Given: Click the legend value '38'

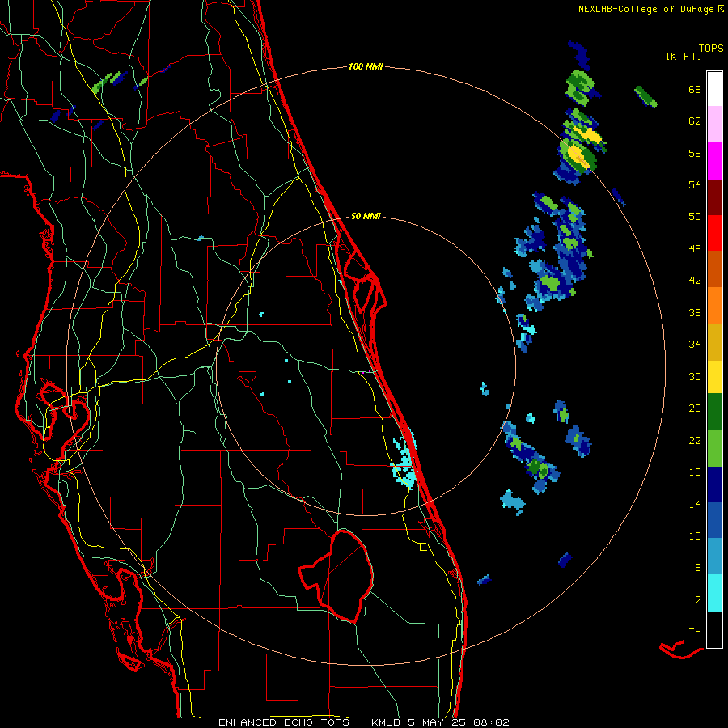Looking at the screenshot, I should 695,312.
